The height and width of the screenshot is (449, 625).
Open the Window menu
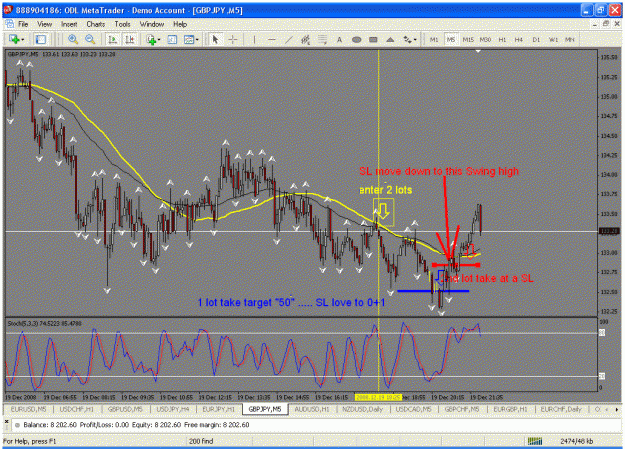click(152, 24)
